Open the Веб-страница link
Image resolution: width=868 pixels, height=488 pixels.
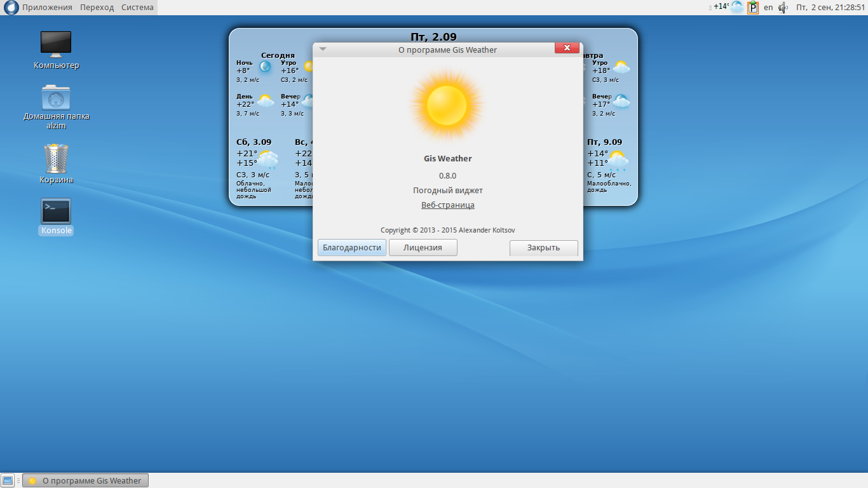click(448, 205)
